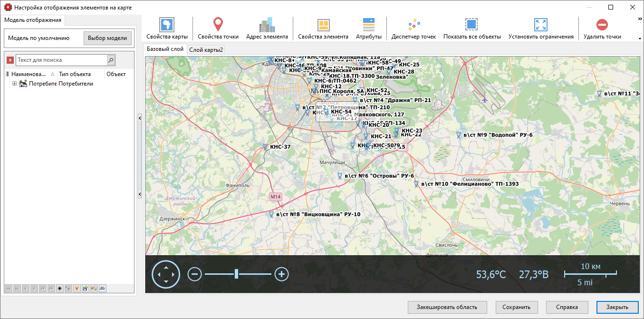This screenshot has height=319, width=644.
Task: Expand the Потребители tree node
Action: (14, 83)
